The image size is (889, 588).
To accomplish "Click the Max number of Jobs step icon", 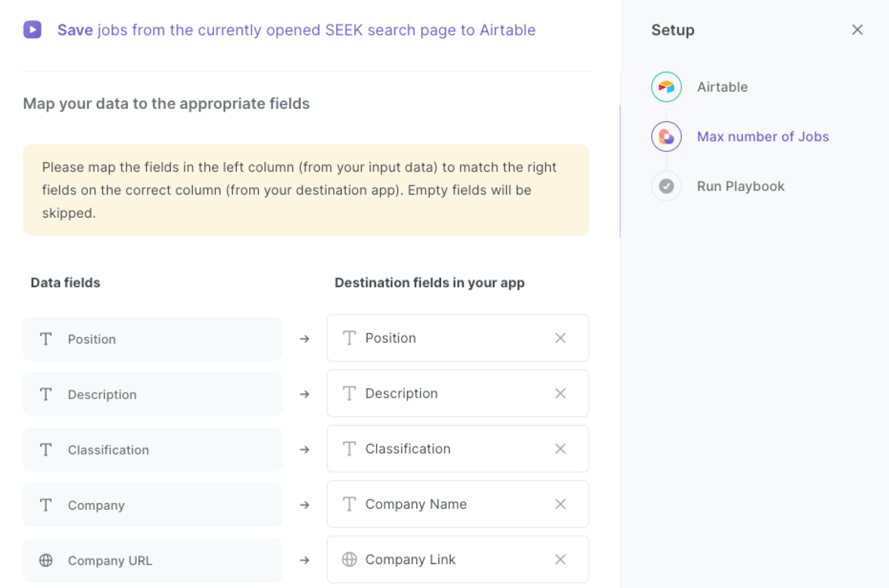I will 666,137.
